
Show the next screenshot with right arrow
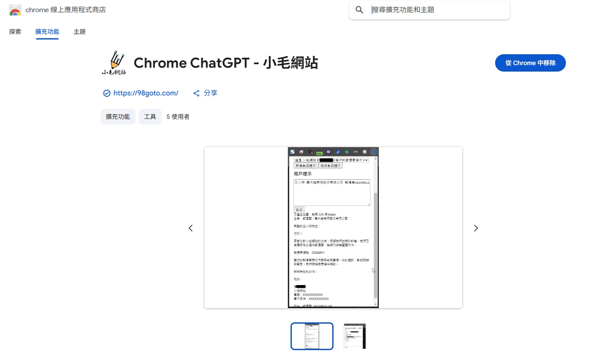[x=476, y=228]
